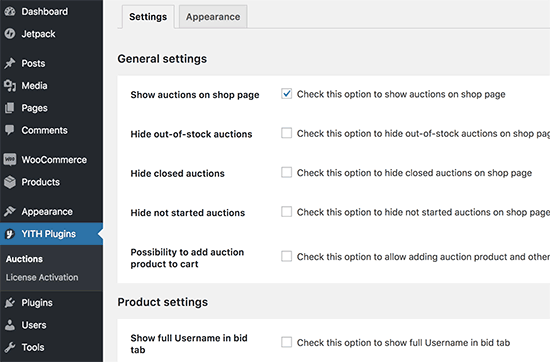This screenshot has height=362, width=550.
Task: Enable Hide closed auctions checkbox
Action: pos(287,172)
